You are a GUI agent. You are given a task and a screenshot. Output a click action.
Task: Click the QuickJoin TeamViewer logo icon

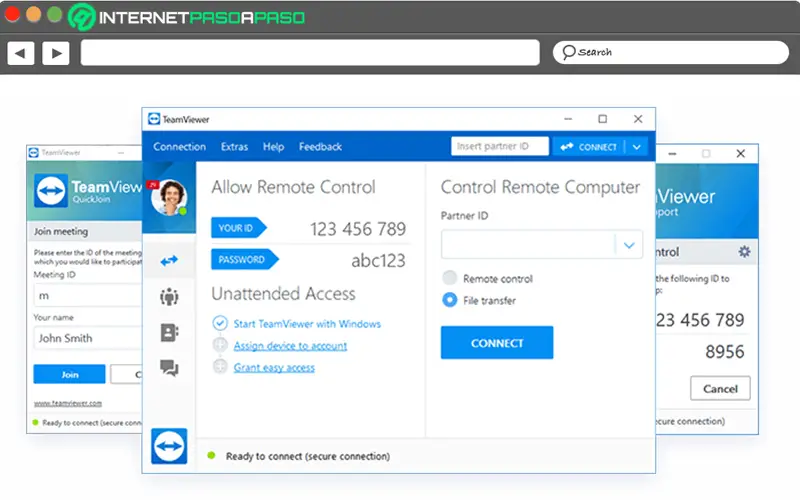click(x=51, y=191)
